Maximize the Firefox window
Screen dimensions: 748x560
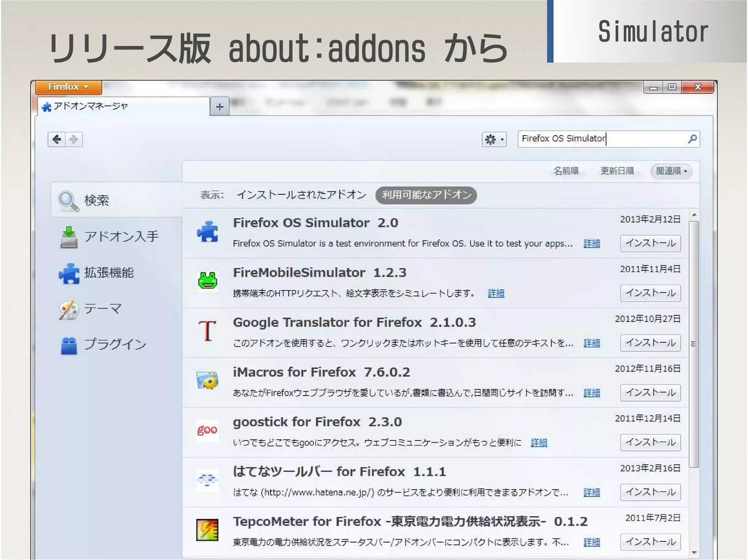coord(672,87)
